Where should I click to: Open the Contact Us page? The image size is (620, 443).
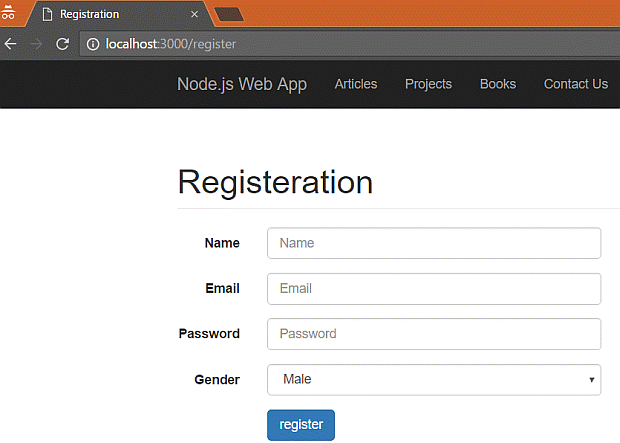click(x=575, y=84)
